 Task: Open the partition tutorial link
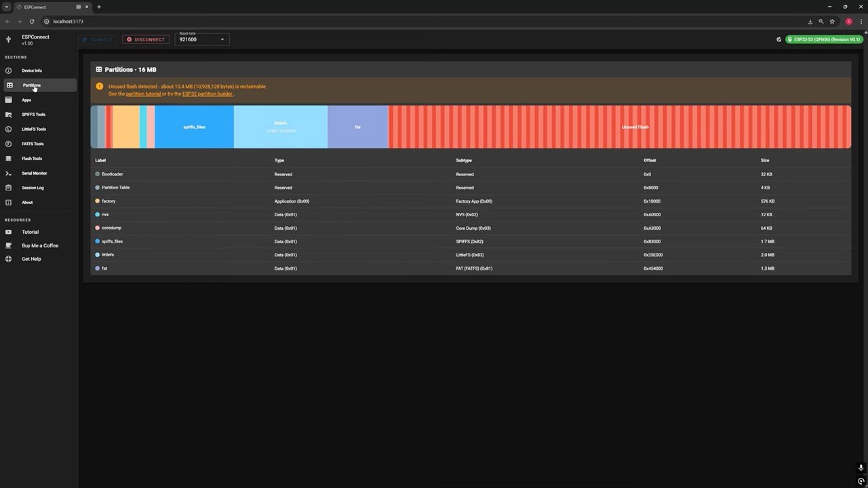(x=143, y=94)
